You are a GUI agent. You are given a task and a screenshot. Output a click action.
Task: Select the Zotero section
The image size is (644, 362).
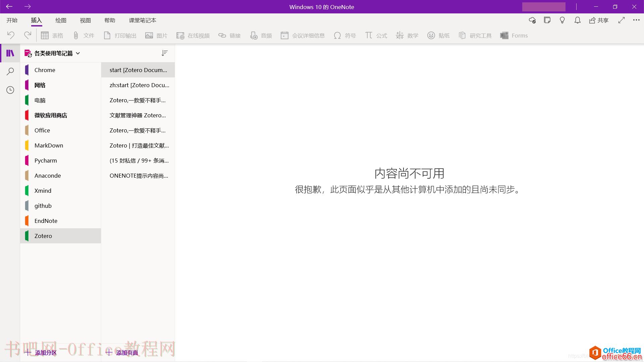click(x=61, y=236)
